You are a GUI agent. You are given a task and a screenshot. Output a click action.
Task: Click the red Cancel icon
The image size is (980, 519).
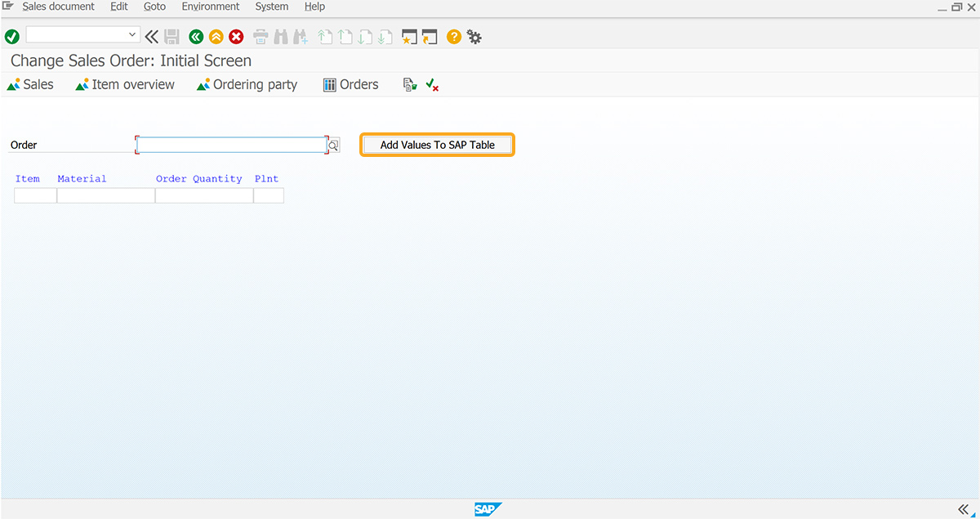click(236, 36)
